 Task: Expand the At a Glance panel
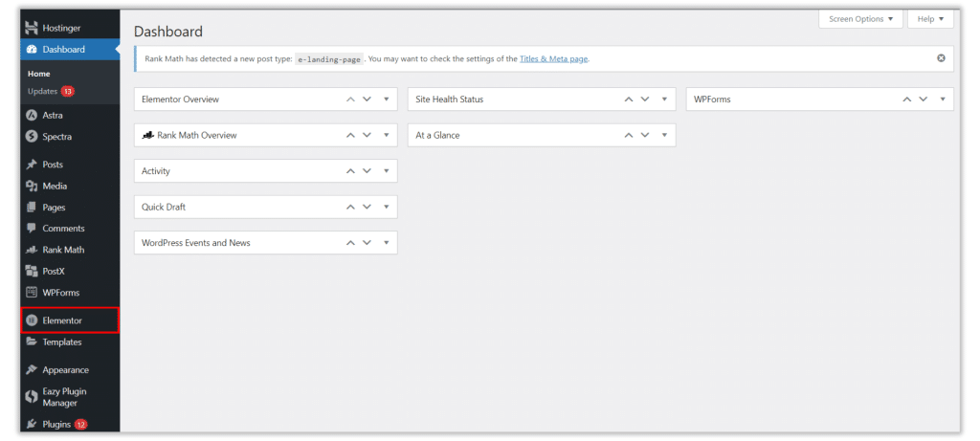pos(664,135)
